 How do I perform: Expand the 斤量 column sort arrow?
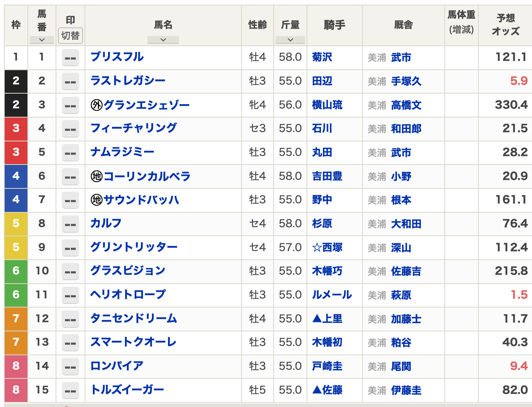pyautogui.click(x=290, y=40)
